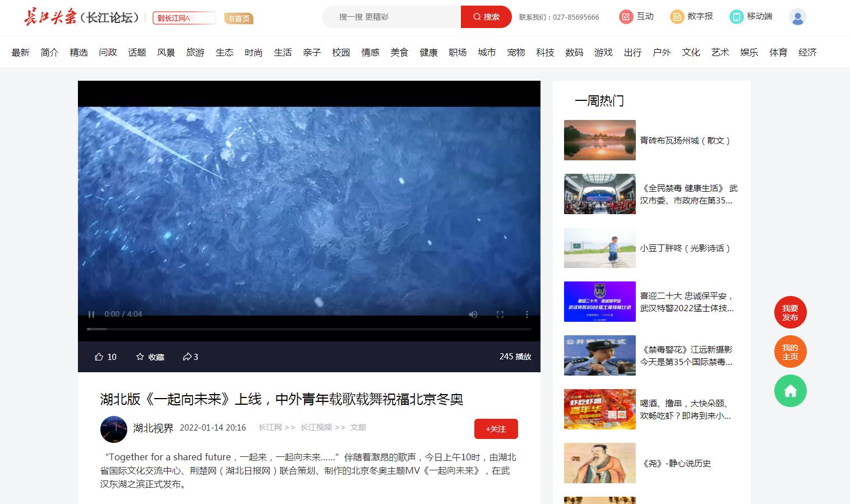Go to the 校园 category
850x504 pixels.
(341, 52)
